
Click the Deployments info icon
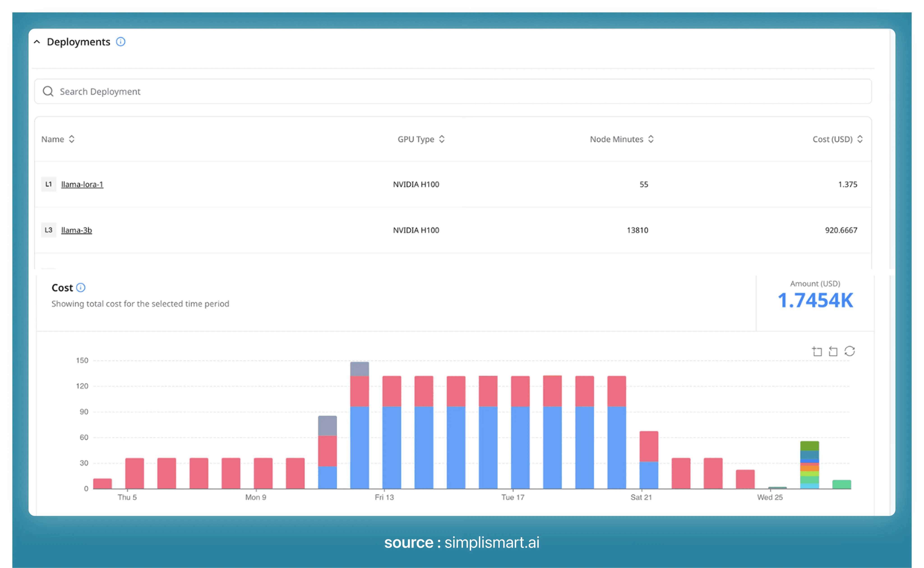[x=120, y=42]
